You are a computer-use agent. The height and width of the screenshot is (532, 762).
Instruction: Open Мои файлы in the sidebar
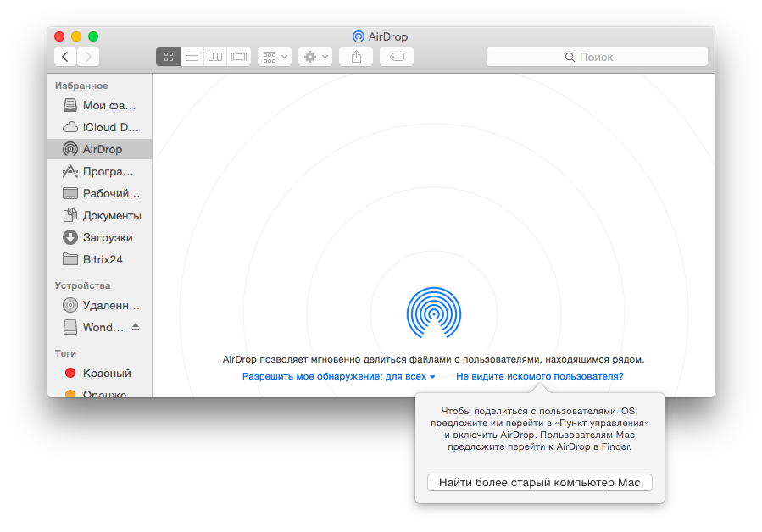pos(100,105)
